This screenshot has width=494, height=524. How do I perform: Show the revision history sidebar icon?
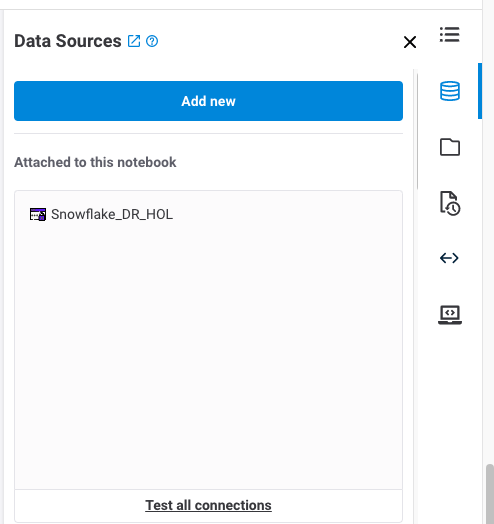(450, 203)
